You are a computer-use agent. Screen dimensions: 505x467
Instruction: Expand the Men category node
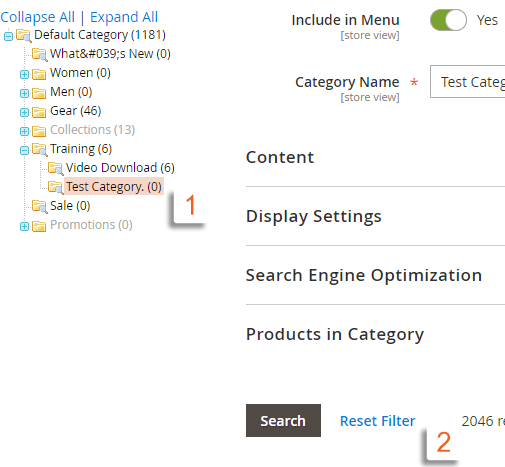click(x=24, y=93)
